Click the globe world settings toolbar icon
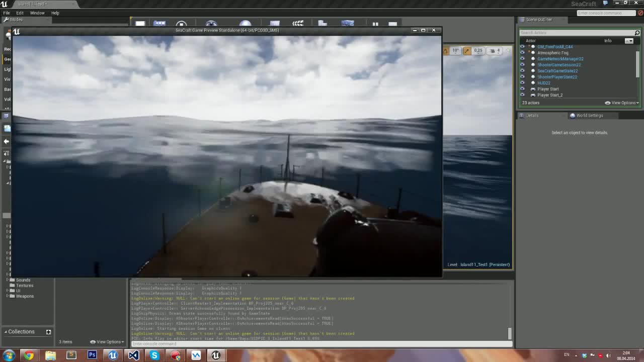 (x=245, y=24)
